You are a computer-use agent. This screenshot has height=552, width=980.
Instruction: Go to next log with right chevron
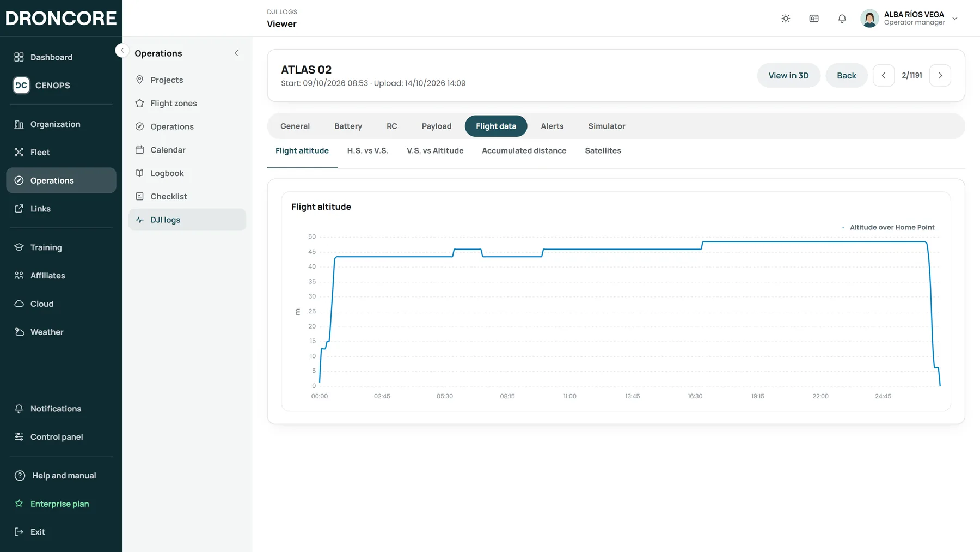click(940, 76)
